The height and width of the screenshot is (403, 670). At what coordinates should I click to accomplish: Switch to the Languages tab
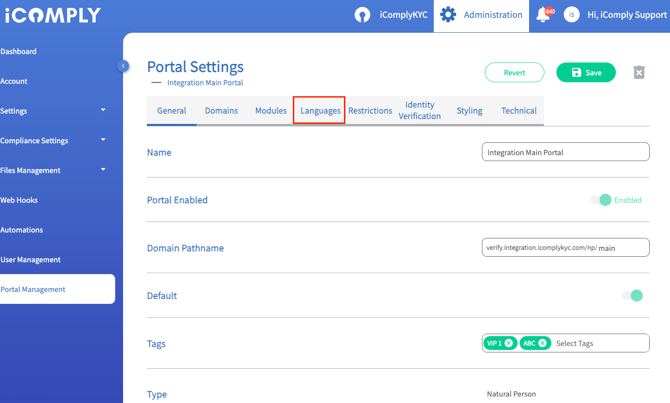[320, 111]
